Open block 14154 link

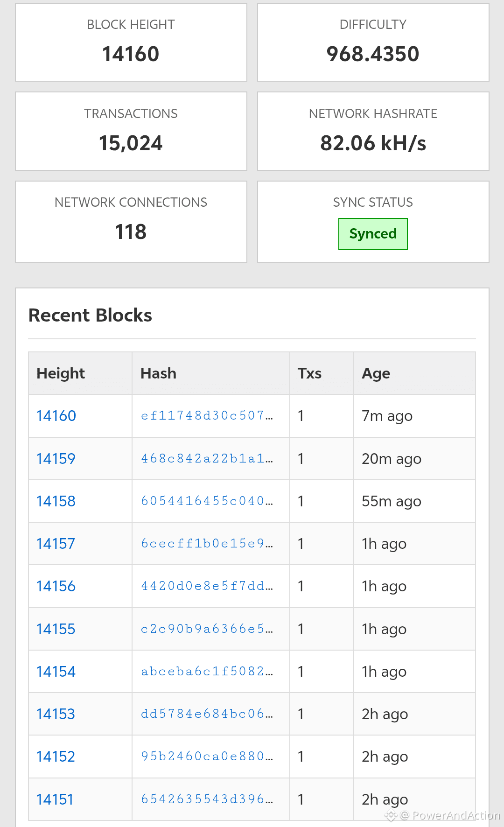tap(56, 672)
